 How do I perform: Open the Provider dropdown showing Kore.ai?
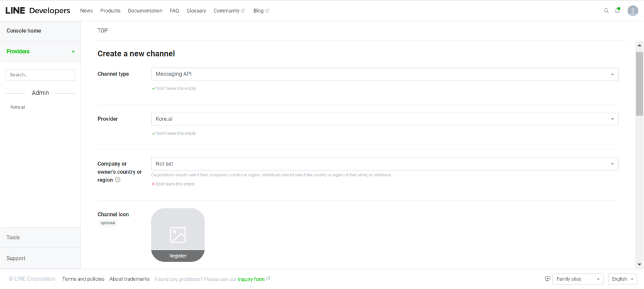(384, 119)
